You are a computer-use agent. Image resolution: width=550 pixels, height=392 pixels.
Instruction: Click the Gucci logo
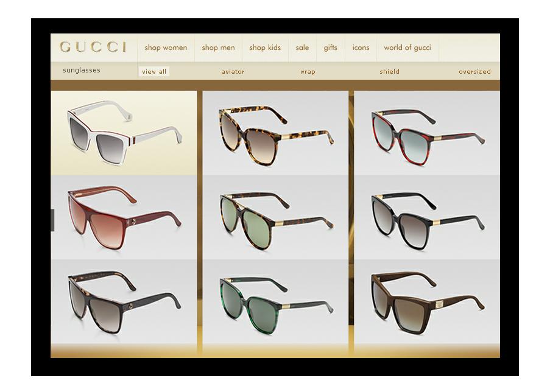pyautogui.click(x=93, y=47)
